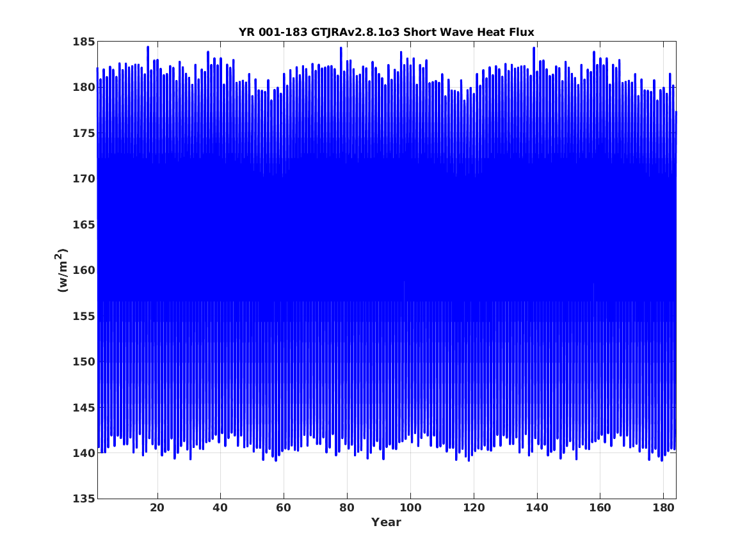
Task: Click y-axis tick label 165
Action: [84, 224]
